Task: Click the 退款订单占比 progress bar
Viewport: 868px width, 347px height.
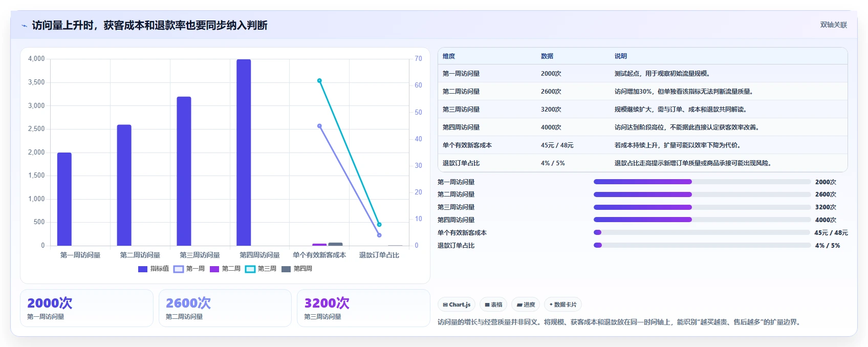Action: tap(702, 245)
